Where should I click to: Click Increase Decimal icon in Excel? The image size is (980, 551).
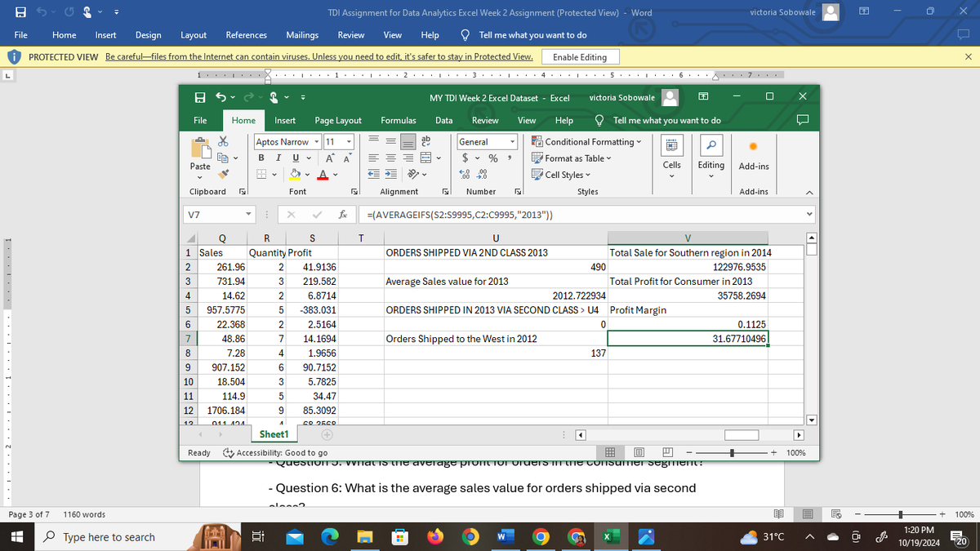click(466, 174)
